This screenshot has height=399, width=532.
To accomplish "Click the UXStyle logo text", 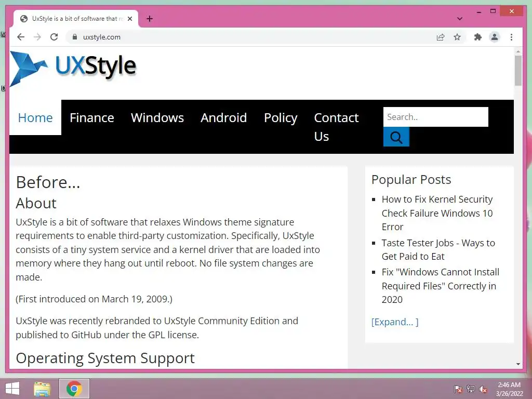I will tap(96, 66).
